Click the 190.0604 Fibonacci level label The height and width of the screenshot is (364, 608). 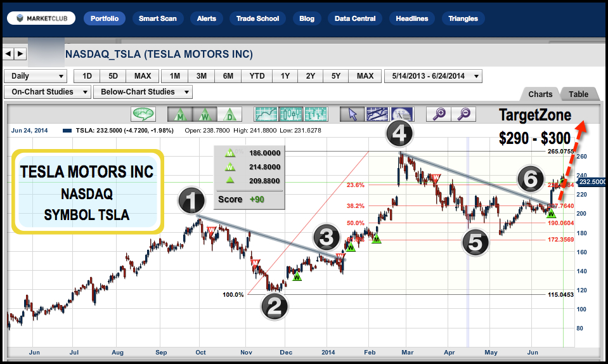(560, 223)
